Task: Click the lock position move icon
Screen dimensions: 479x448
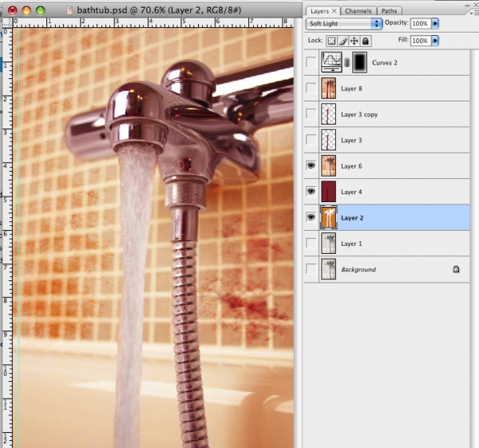Action: click(x=354, y=41)
